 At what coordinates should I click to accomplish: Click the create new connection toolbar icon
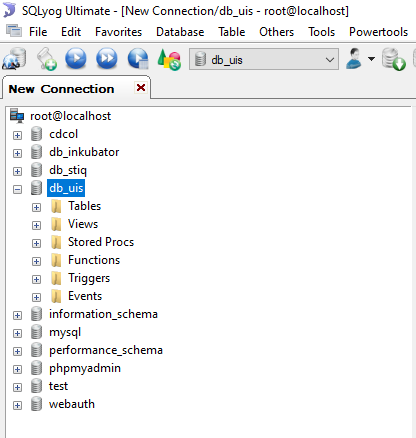pos(14,59)
